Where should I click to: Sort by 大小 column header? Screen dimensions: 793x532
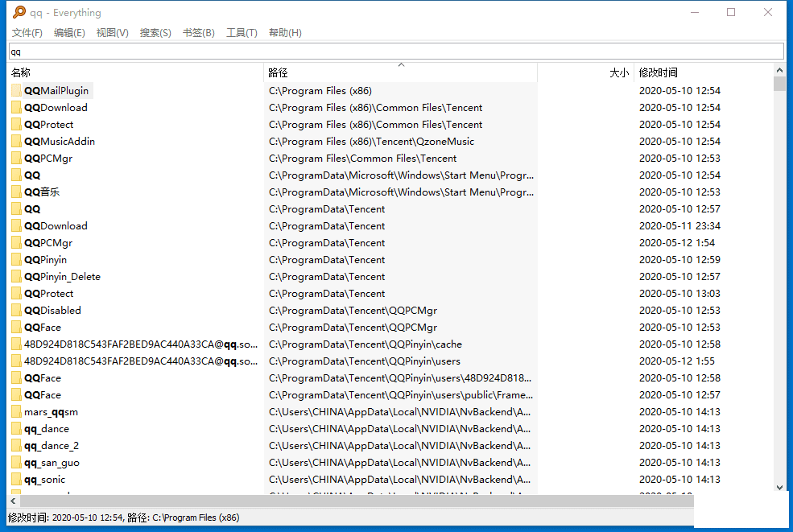tap(585, 72)
